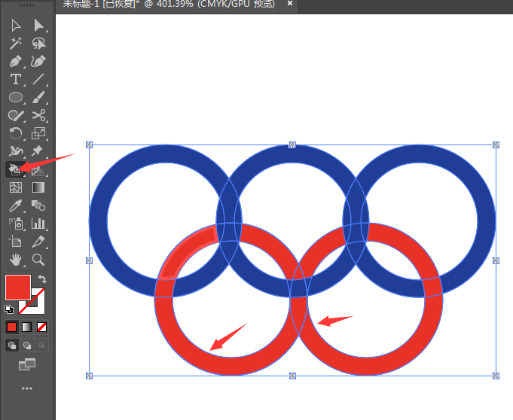Select the Puppet Warp pin tool
Viewport: 513px width, 420px height.
37,151
